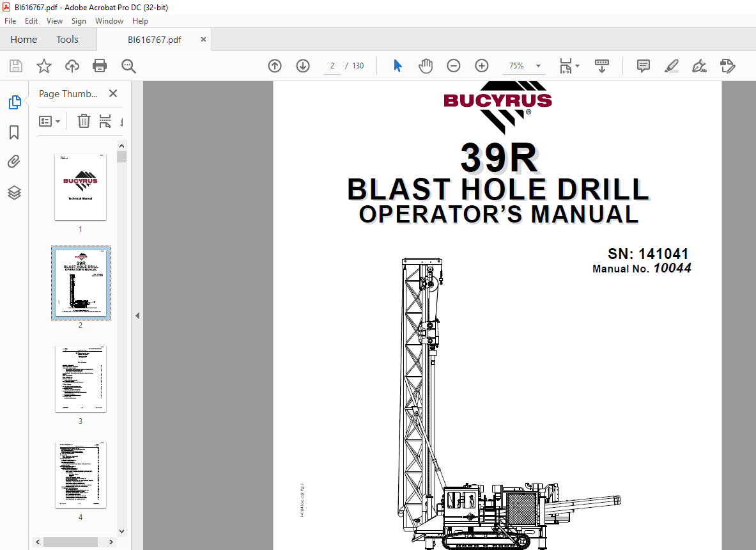Open the Share file icon
Viewport: 756px width, 550px height.
click(727, 66)
